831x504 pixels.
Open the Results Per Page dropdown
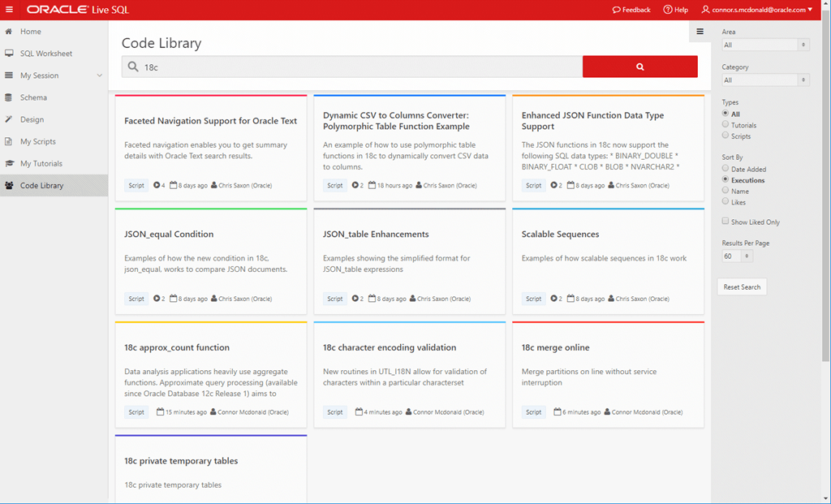(737, 256)
